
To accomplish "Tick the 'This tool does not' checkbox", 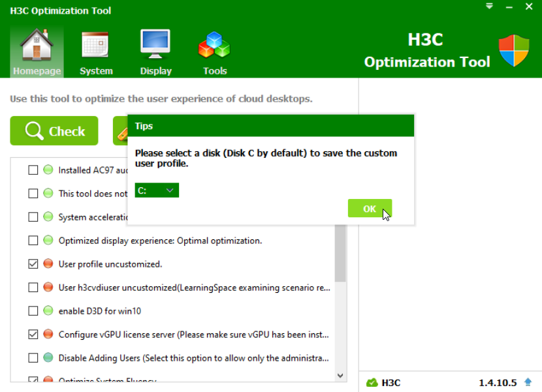I will [33, 194].
